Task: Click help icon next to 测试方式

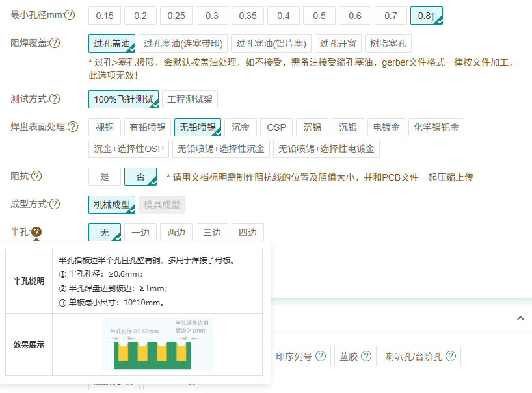Action: coord(55,99)
